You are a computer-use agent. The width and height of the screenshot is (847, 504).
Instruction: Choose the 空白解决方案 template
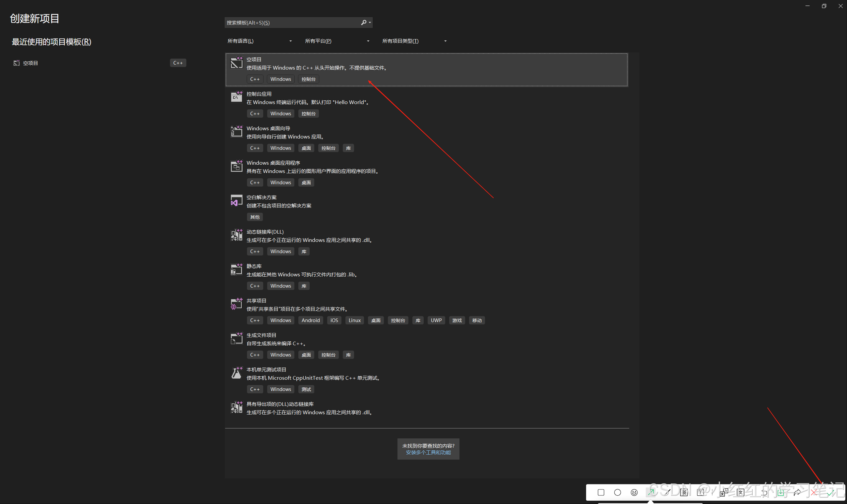click(x=261, y=197)
